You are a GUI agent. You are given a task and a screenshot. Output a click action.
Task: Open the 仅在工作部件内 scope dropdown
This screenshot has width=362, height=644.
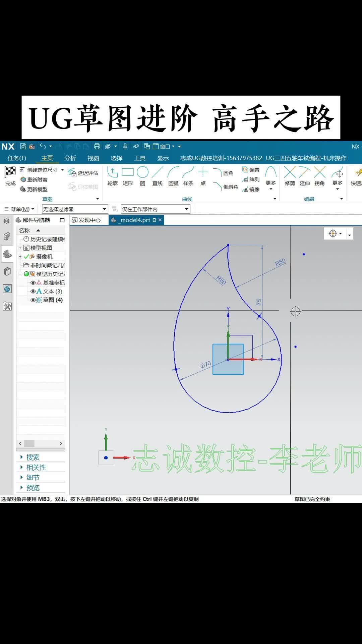[186, 209]
